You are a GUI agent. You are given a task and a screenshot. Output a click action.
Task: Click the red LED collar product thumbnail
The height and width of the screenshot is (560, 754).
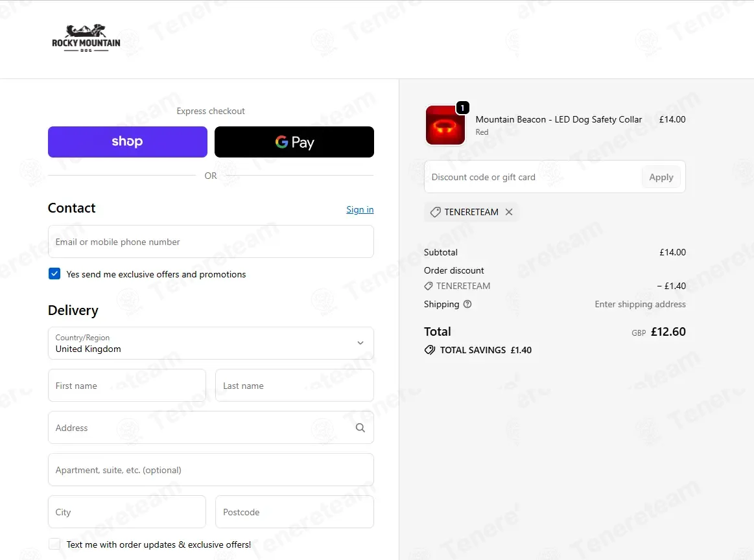445,126
